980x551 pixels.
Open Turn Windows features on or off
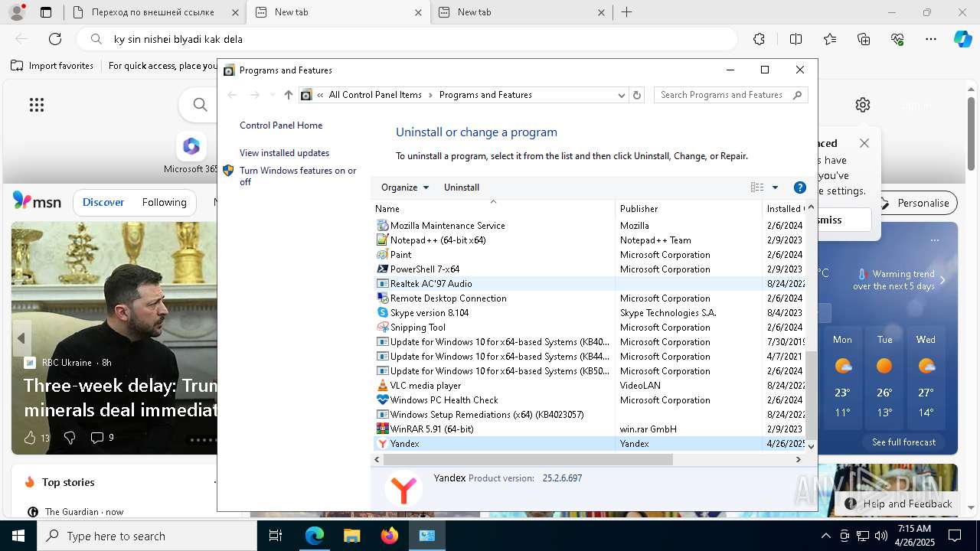click(298, 176)
